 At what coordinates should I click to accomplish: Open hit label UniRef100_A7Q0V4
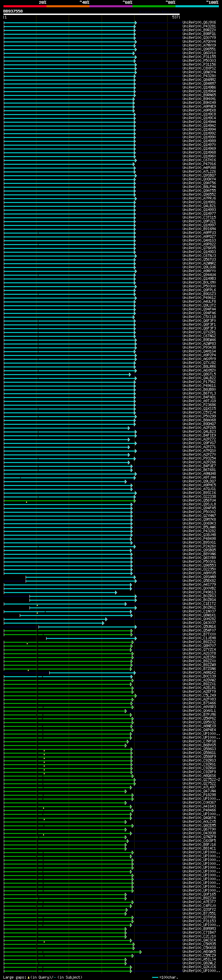coord(199,41)
